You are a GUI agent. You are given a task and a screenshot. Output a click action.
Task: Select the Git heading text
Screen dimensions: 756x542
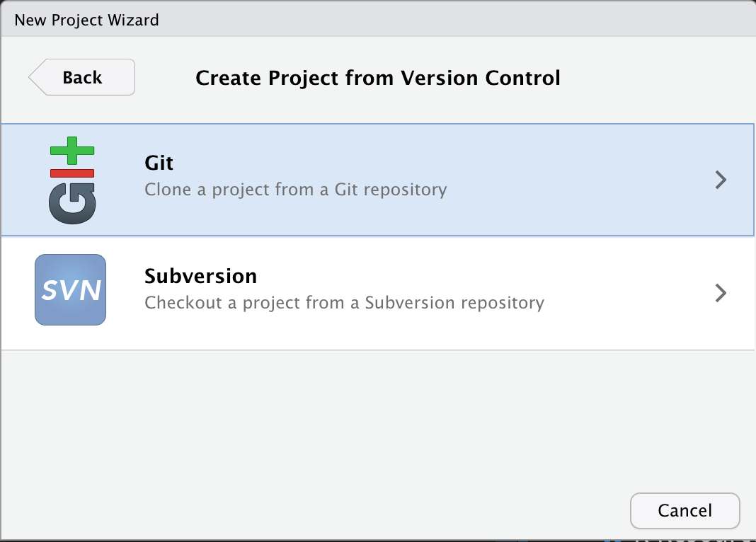tap(159, 163)
